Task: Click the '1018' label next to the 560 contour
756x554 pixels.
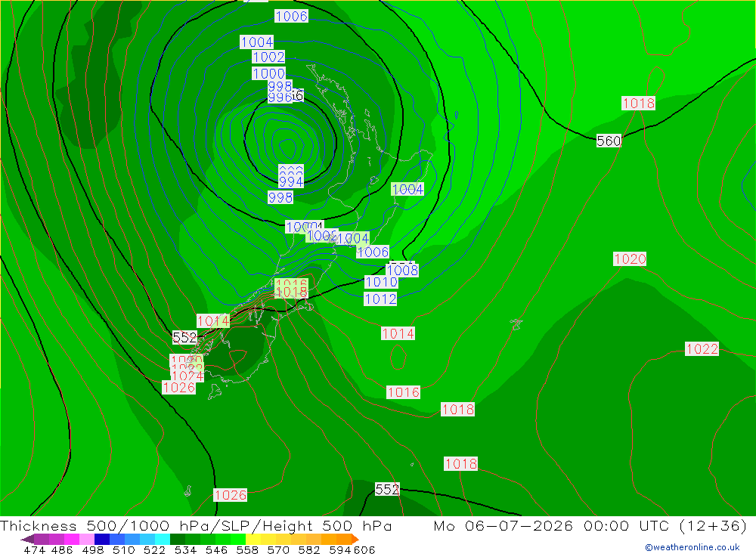Action: [x=638, y=104]
